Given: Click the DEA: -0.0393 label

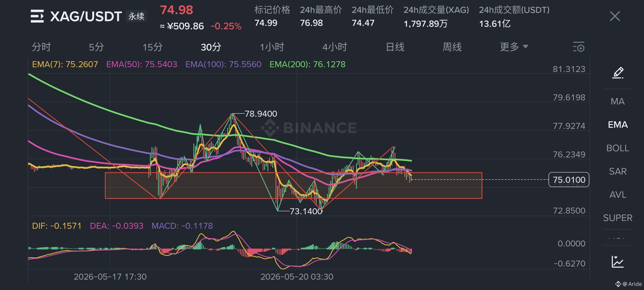Looking at the screenshot, I should point(117,226).
